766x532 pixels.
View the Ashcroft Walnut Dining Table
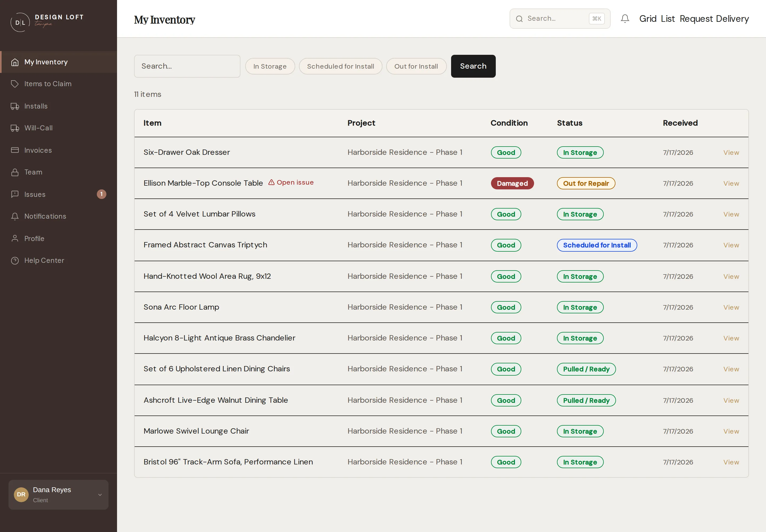click(731, 400)
